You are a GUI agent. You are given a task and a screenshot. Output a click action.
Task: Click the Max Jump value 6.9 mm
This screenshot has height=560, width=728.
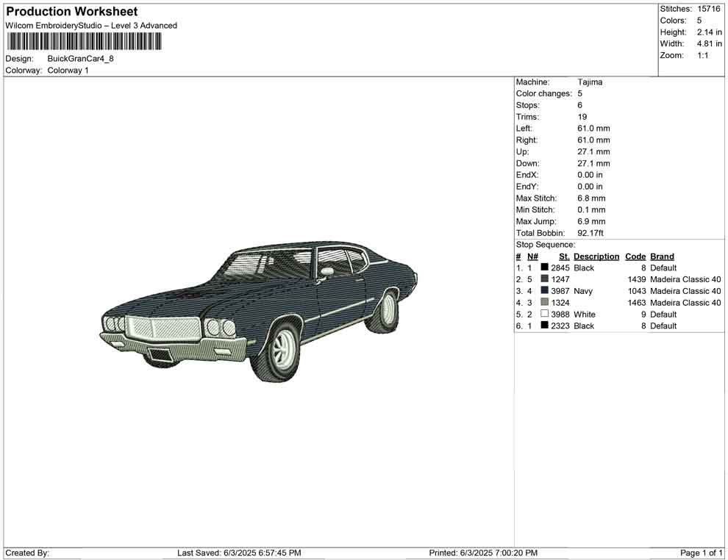click(591, 221)
